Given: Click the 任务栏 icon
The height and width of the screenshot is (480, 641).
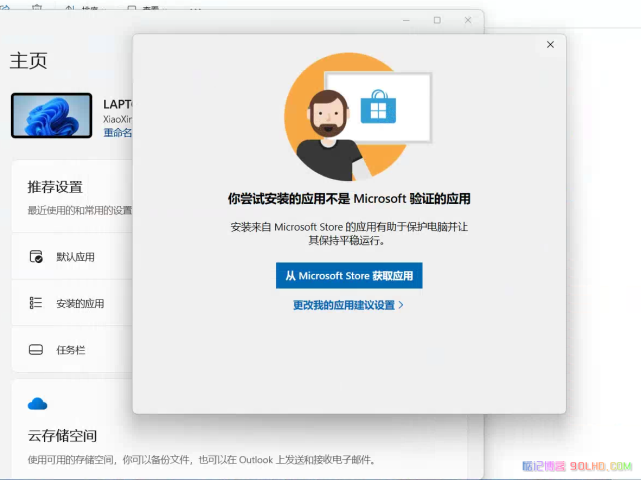Looking at the screenshot, I should point(36,350).
